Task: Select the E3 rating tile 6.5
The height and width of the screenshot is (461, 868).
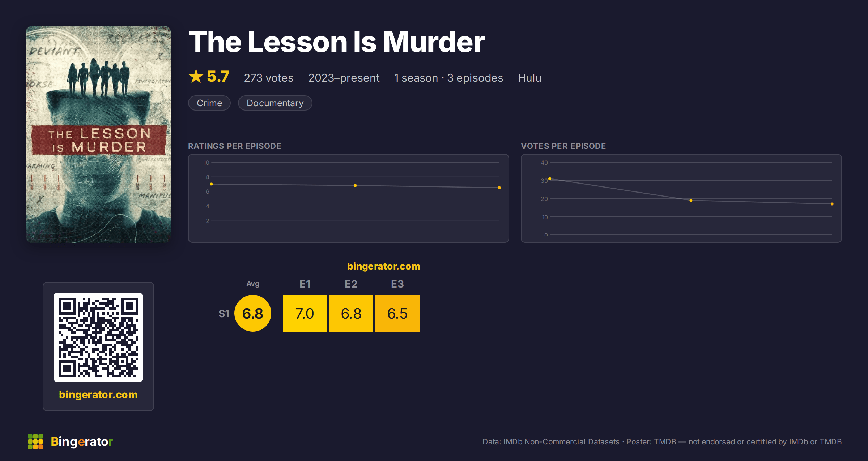Action: click(x=397, y=313)
